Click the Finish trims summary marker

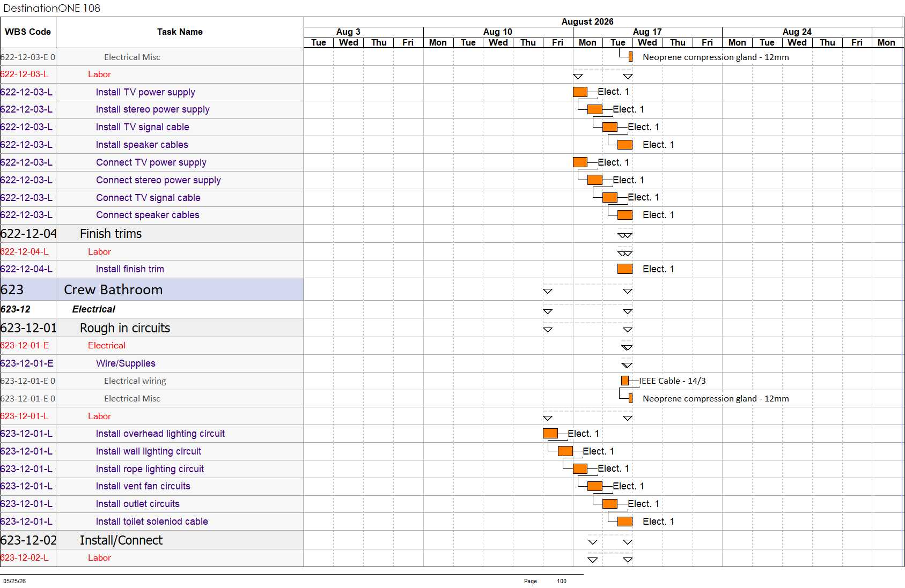point(625,235)
